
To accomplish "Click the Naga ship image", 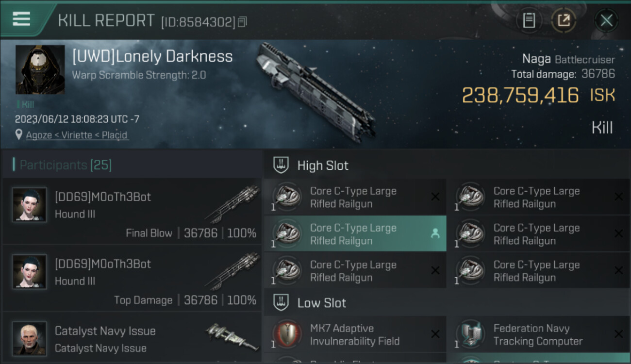I will click(315, 92).
